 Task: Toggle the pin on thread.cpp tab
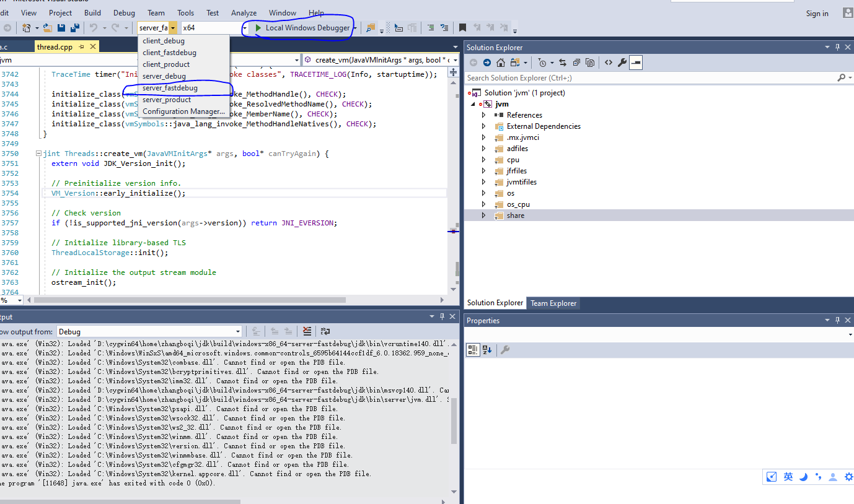point(82,46)
